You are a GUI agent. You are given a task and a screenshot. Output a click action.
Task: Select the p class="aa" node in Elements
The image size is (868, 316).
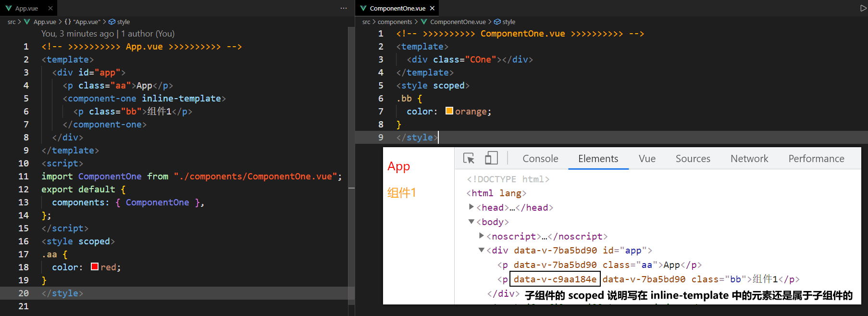[599, 265]
